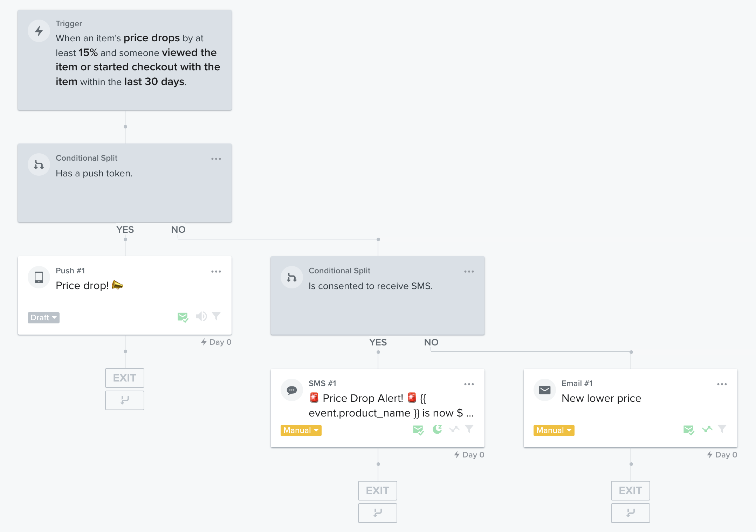Click the SMS consent split icon

tap(292, 278)
